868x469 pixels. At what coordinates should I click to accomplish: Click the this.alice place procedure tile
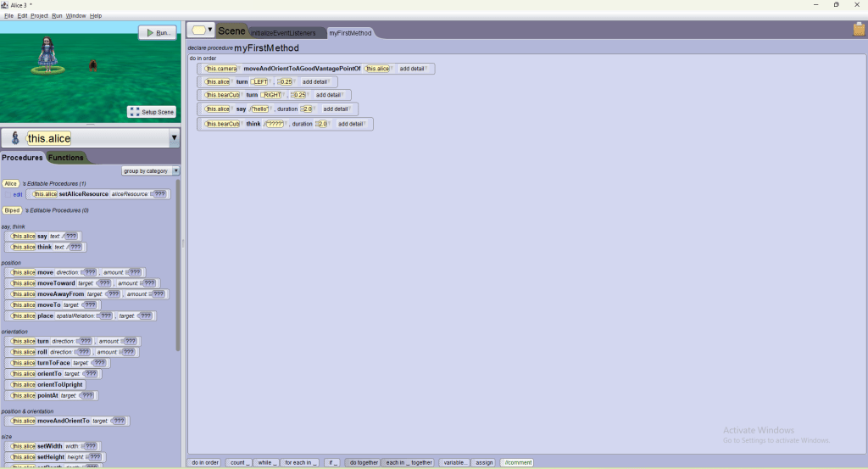(x=81, y=315)
